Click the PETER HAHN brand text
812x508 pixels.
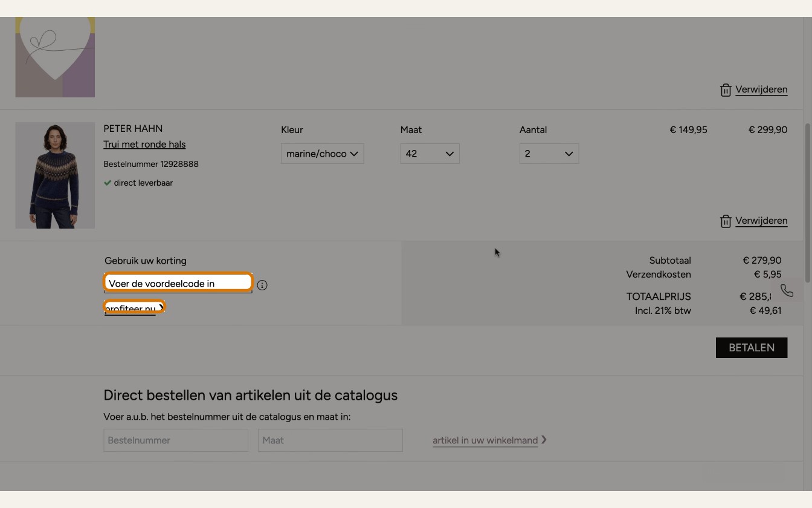pos(133,128)
